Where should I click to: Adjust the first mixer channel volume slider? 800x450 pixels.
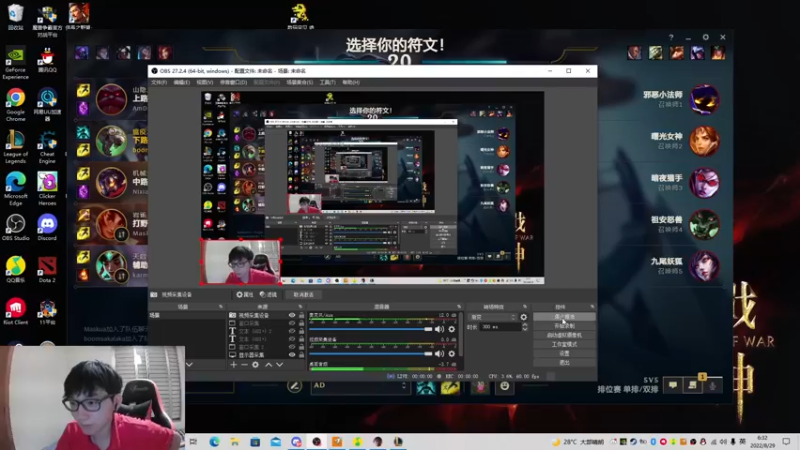click(371, 329)
